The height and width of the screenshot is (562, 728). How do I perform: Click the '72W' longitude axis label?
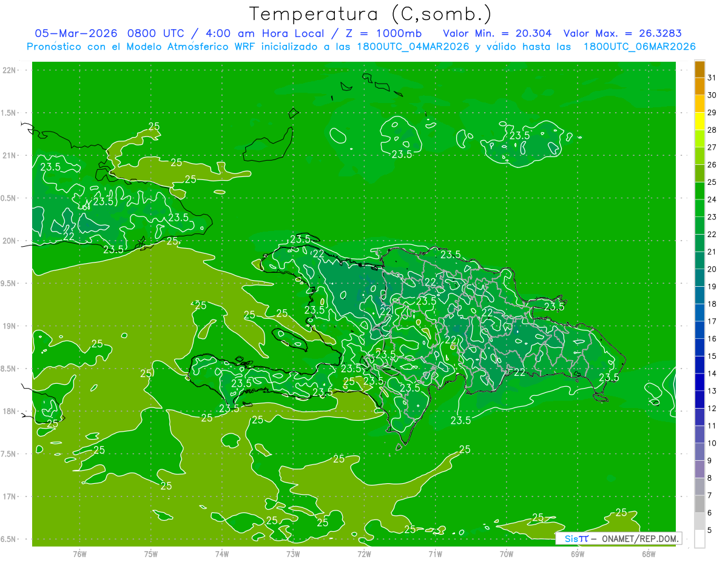tap(364, 554)
